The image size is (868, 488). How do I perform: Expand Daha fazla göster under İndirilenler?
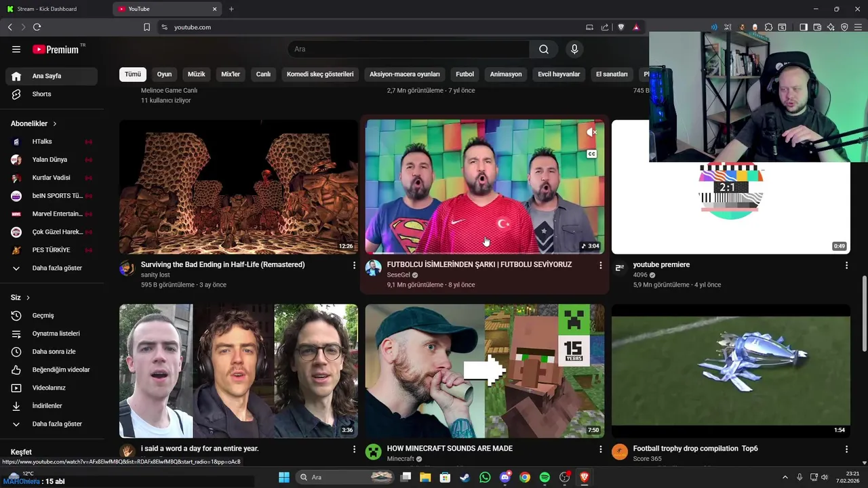tap(52, 424)
